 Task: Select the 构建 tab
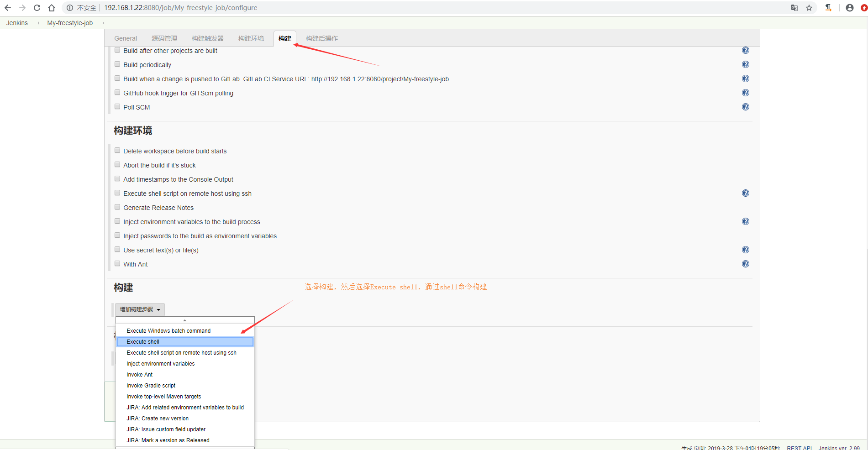pyautogui.click(x=285, y=38)
